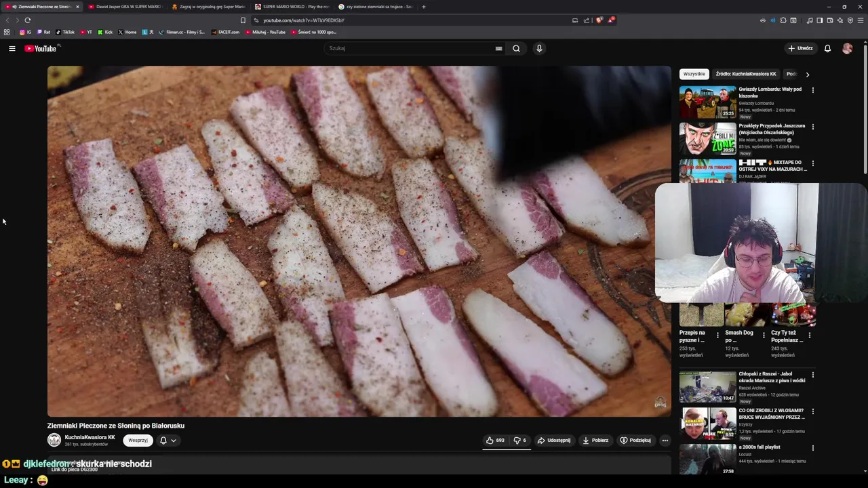Open new browser tab with plus

coord(423,7)
